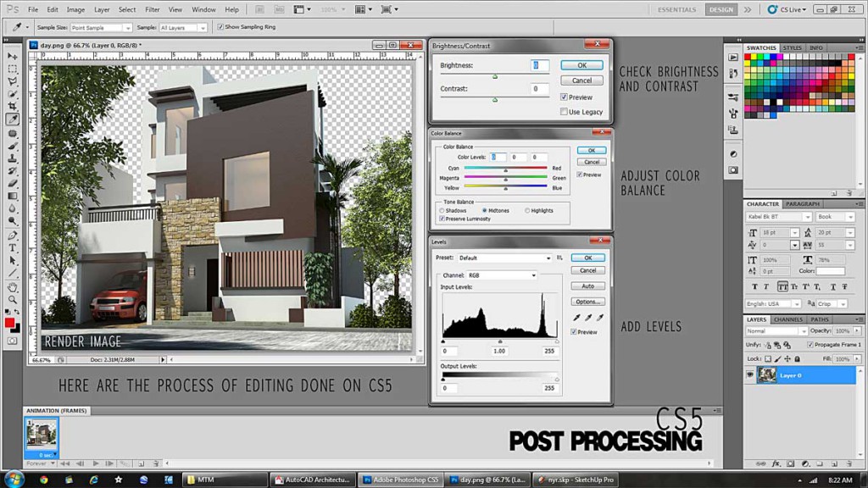Select the Line tool
The width and height of the screenshot is (868, 488).
point(12,273)
